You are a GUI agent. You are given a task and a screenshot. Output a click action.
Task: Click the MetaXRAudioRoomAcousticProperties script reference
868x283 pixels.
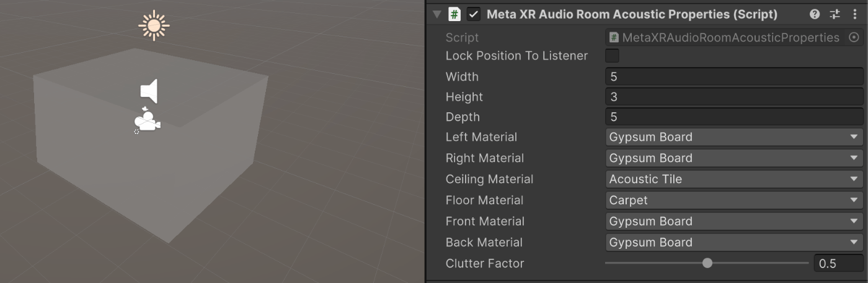(725, 37)
